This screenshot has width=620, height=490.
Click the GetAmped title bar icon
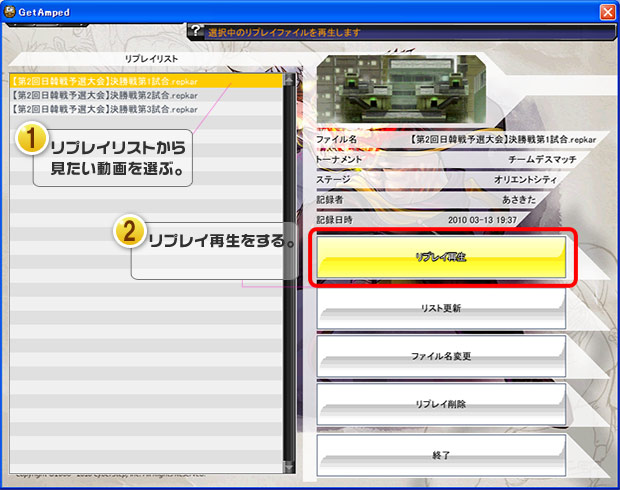12,11
